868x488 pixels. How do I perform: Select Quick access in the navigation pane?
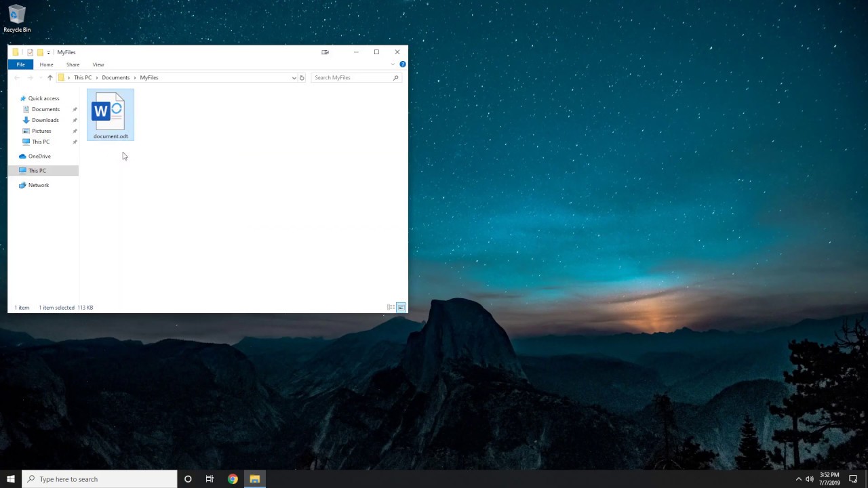click(x=43, y=98)
